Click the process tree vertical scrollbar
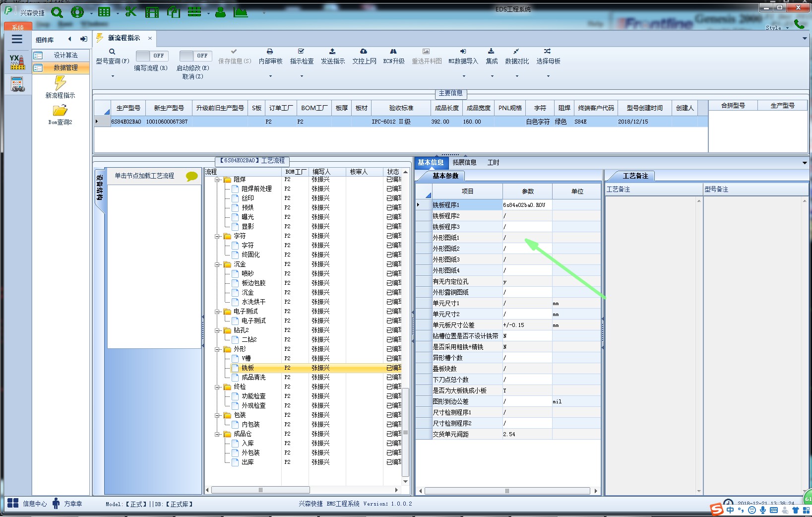 click(x=406, y=432)
